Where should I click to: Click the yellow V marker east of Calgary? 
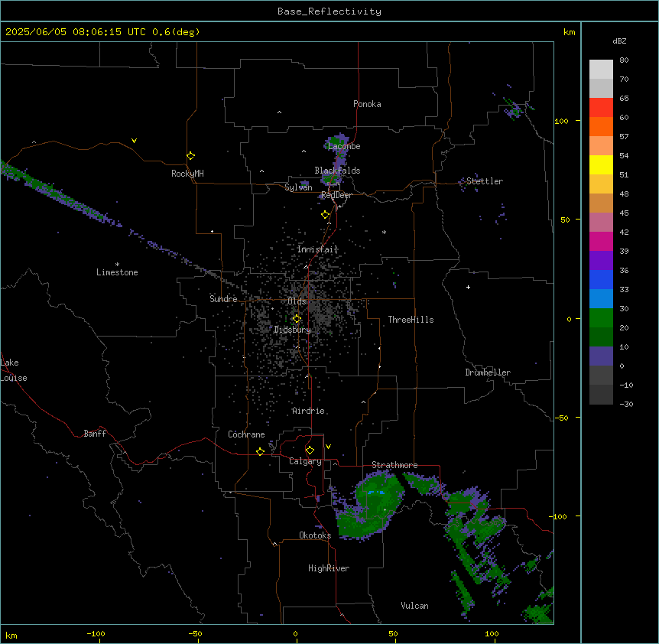pyautogui.click(x=328, y=447)
